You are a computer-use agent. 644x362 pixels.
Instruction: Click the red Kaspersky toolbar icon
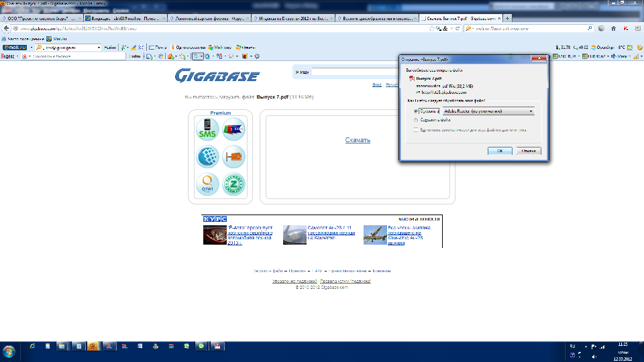pyautogui.click(x=626, y=28)
